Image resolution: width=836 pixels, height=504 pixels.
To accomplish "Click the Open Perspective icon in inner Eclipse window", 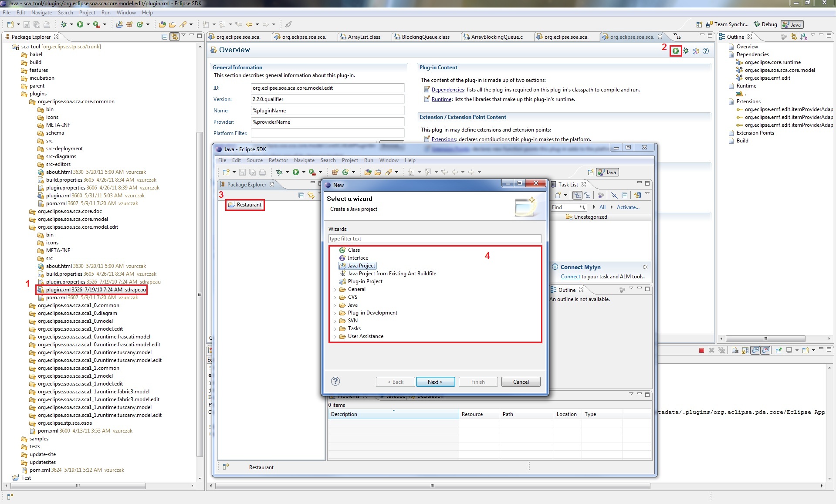I will click(x=591, y=172).
